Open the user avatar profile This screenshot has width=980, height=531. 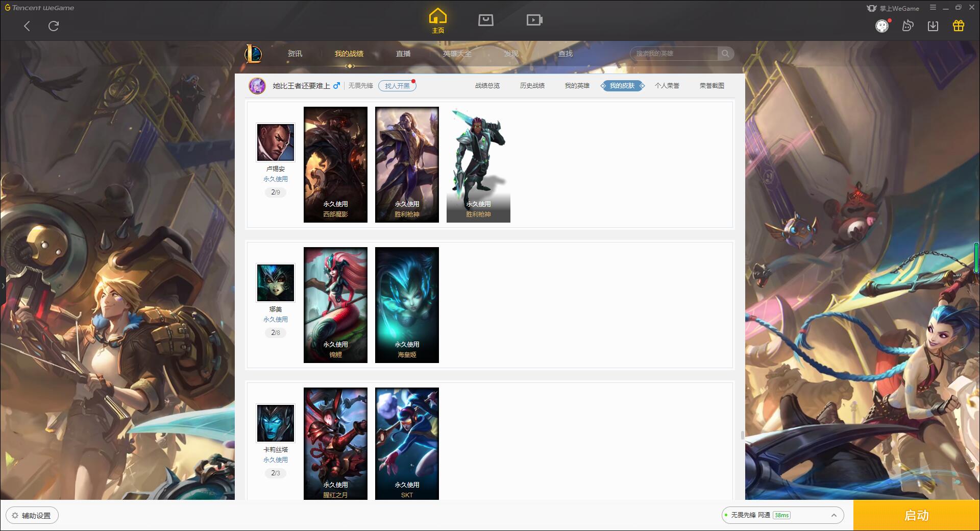pyautogui.click(x=882, y=26)
